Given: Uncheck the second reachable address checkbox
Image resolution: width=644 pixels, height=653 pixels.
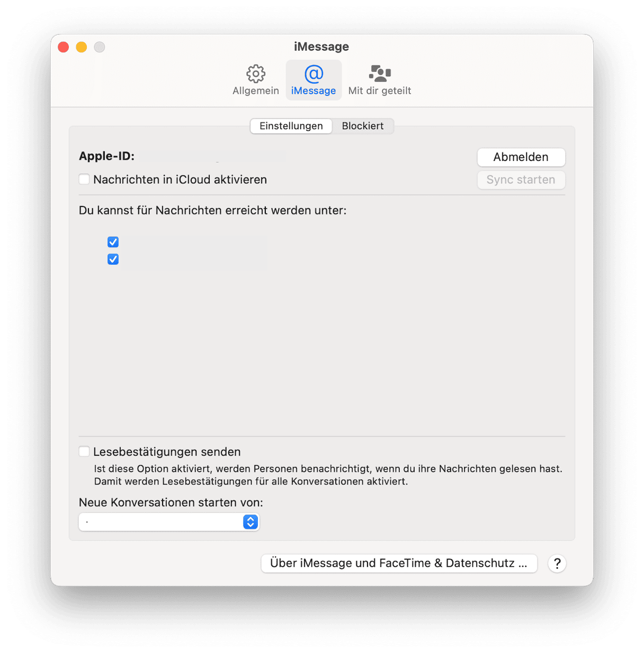Looking at the screenshot, I should 113,259.
